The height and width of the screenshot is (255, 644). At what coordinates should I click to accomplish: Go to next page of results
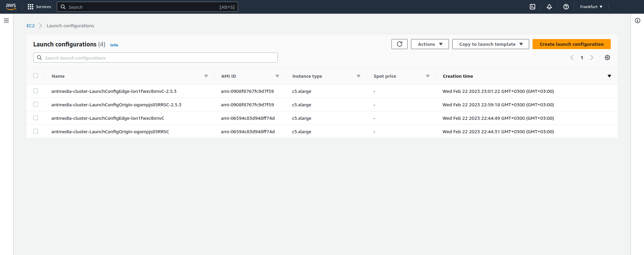pos(592,58)
